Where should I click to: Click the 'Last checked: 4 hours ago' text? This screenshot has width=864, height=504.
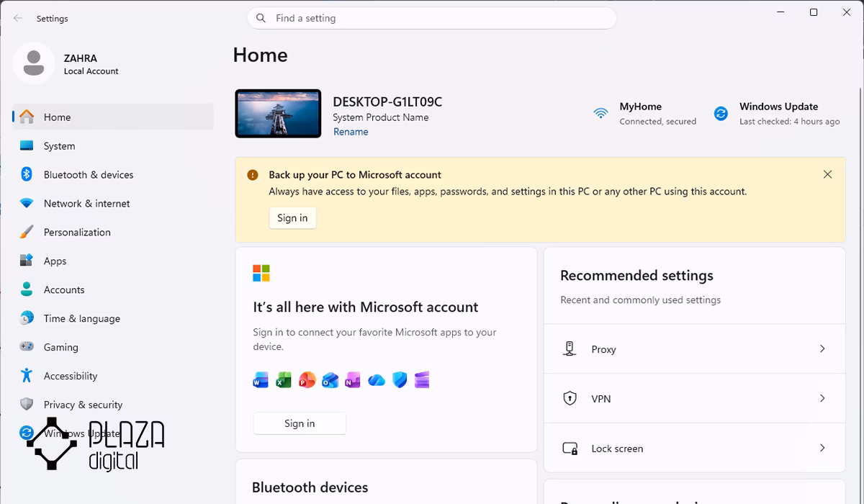tap(790, 122)
